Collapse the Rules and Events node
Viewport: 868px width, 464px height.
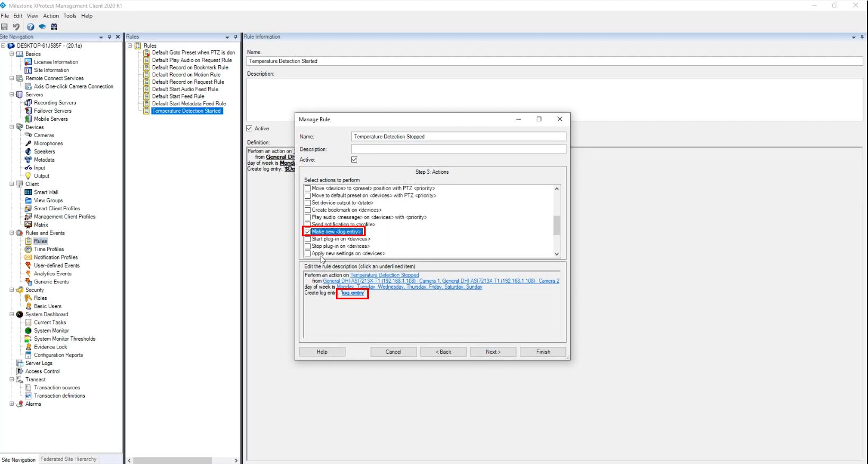point(12,233)
